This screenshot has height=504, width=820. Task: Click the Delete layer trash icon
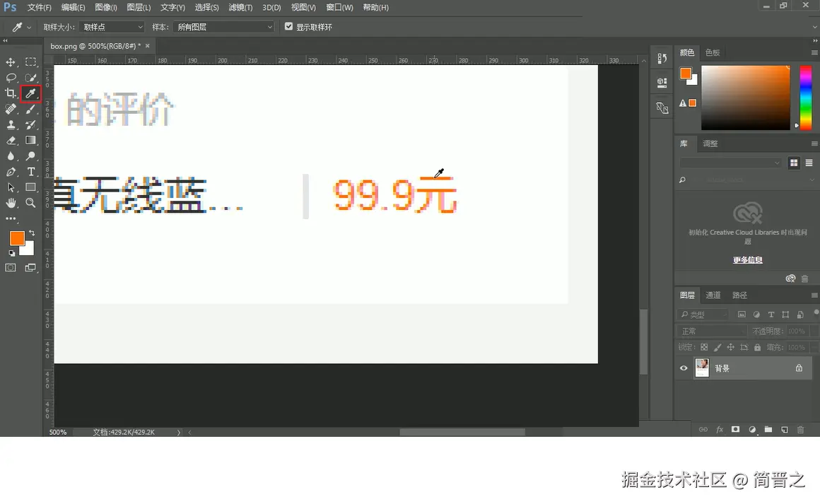tap(801, 429)
